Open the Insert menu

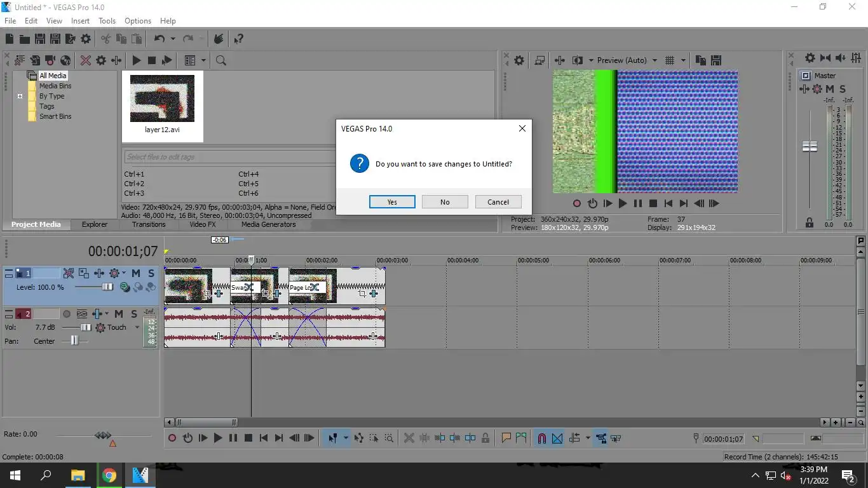coord(80,21)
